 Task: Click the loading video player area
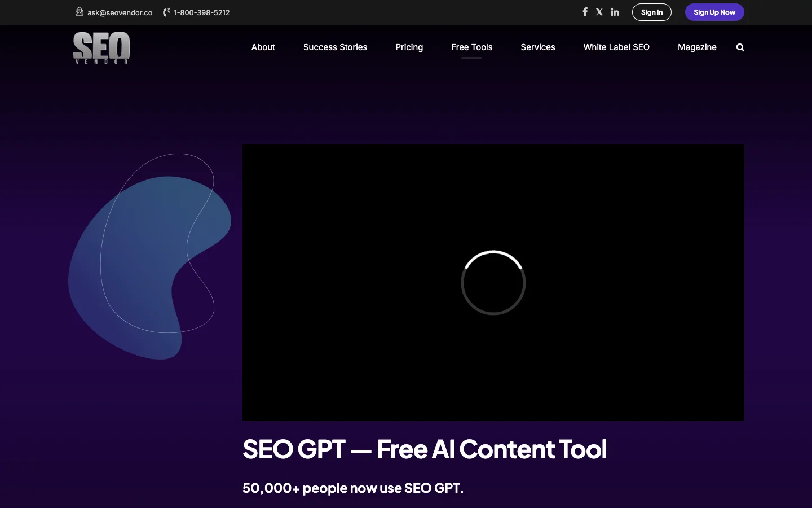(493, 283)
